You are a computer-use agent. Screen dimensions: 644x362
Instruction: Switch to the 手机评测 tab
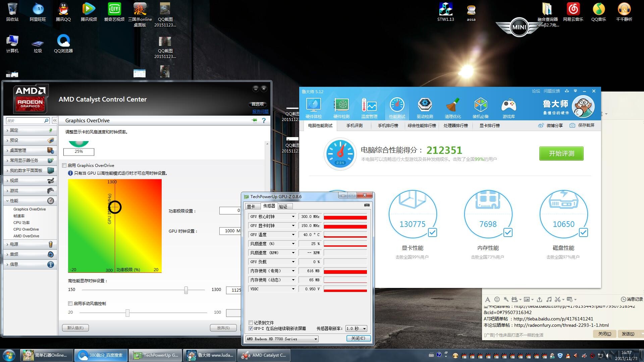tap(355, 125)
